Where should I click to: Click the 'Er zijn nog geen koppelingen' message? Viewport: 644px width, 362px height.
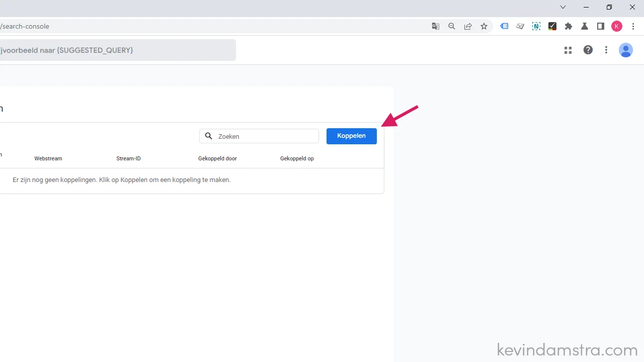point(122,179)
